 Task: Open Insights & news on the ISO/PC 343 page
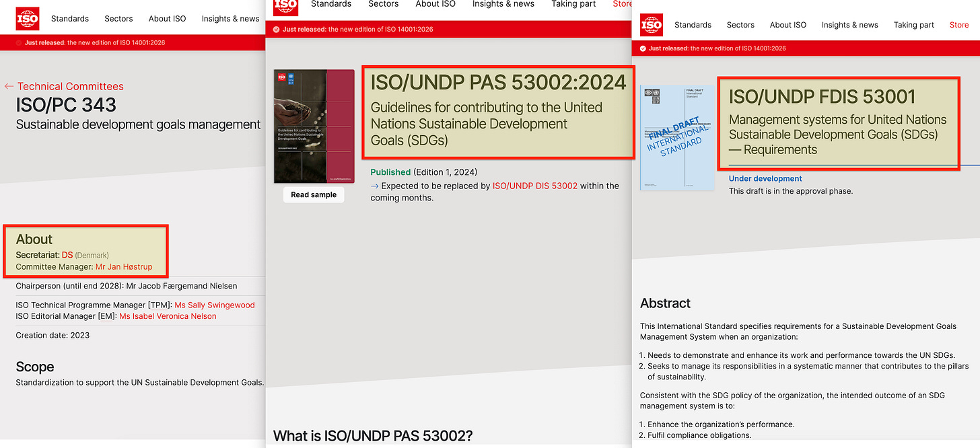(231, 19)
